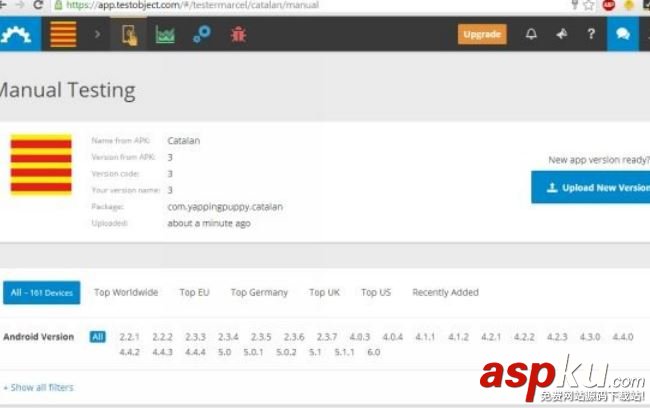Bookmark the page with the star icon
650x408 pixels.
coord(589,5)
